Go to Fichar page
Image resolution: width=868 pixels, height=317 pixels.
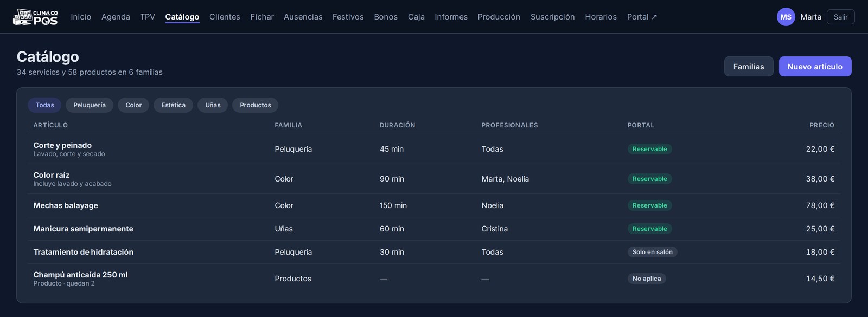pyautogui.click(x=262, y=17)
